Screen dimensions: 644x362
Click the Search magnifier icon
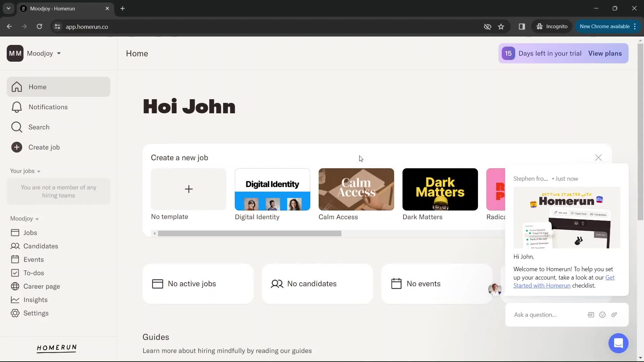pyautogui.click(x=16, y=127)
